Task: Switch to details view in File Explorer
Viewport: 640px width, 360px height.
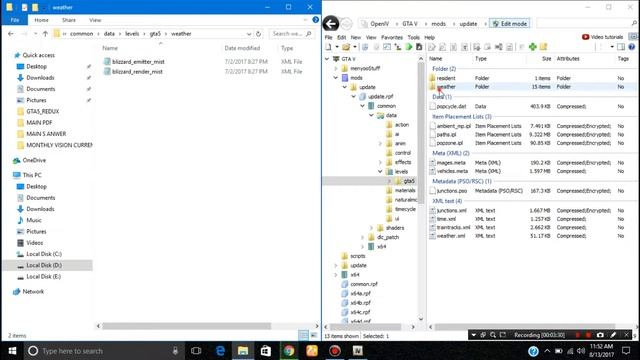Action: (x=303, y=335)
